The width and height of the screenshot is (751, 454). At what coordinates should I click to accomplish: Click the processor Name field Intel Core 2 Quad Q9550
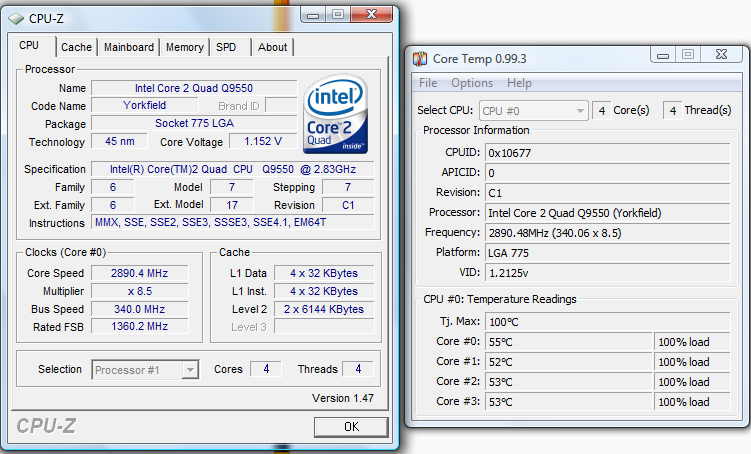(x=194, y=88)
